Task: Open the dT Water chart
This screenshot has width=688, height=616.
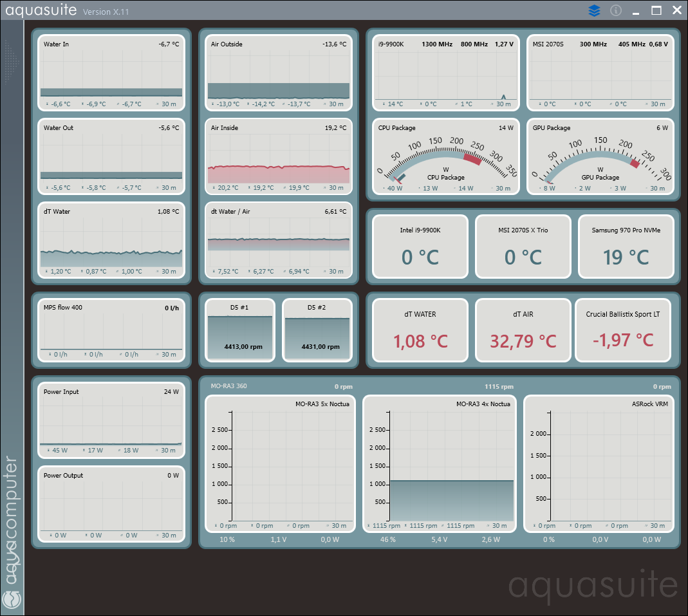Action: [x=111, y=241]
